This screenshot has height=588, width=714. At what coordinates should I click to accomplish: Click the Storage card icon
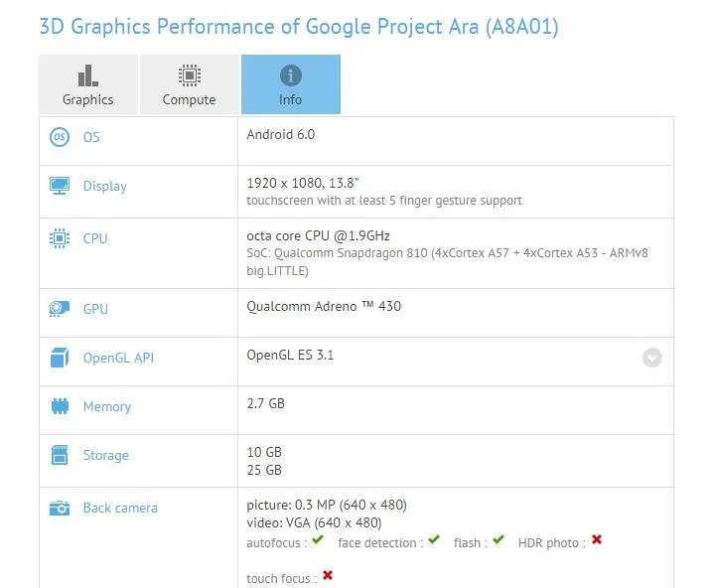tap(60, 455)
